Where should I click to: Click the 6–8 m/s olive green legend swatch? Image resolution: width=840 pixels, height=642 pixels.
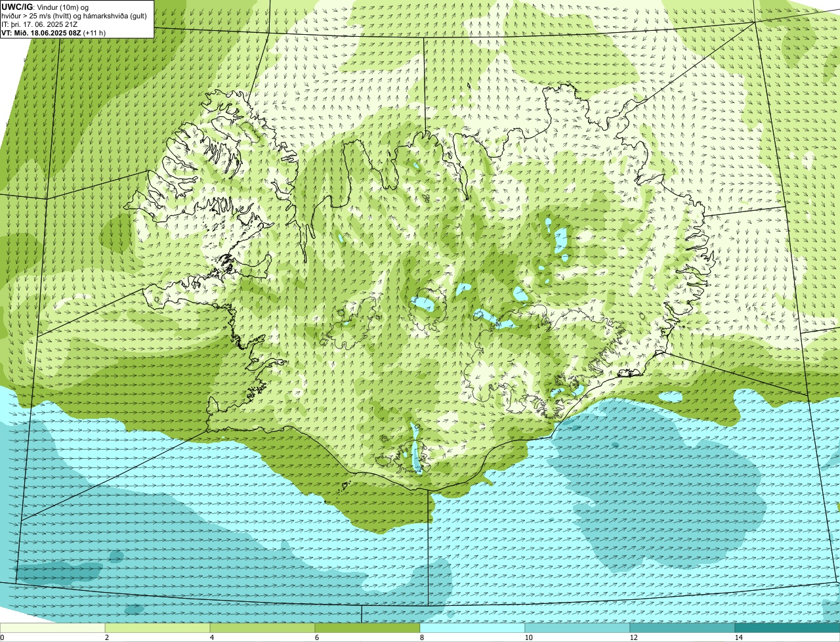[x=367, y=628]
